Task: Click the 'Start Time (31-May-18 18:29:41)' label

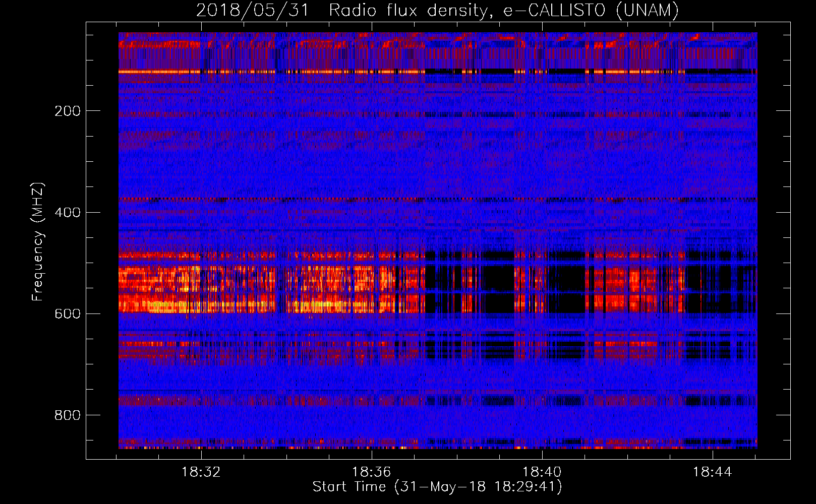Action: [437, 487]
